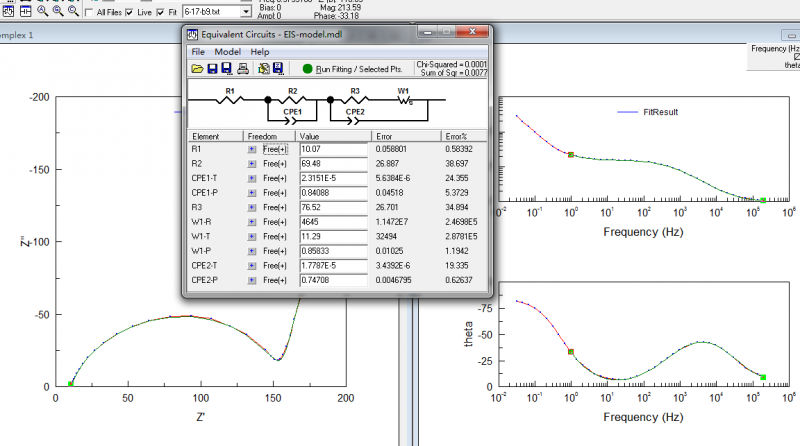Click the print icon in Equivalent Circuits toolbar
Image resolution: width=800 pixels, height=446 pixels.
tap(243, 69)
